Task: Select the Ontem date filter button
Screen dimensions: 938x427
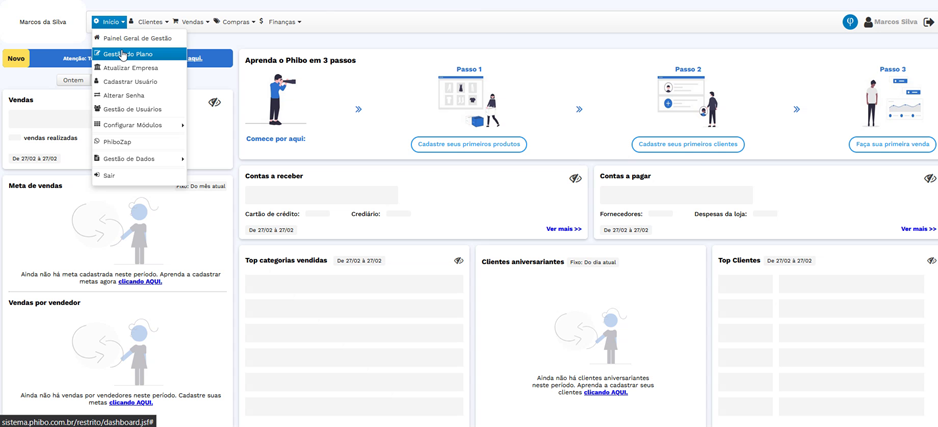Action: (73, 80)
